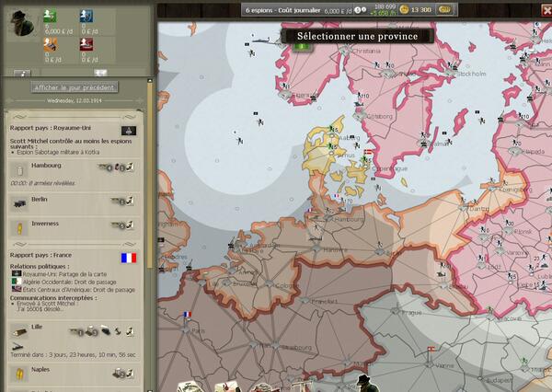
Task: Click the Inverness grain resource icon
Action: (19, 228)
